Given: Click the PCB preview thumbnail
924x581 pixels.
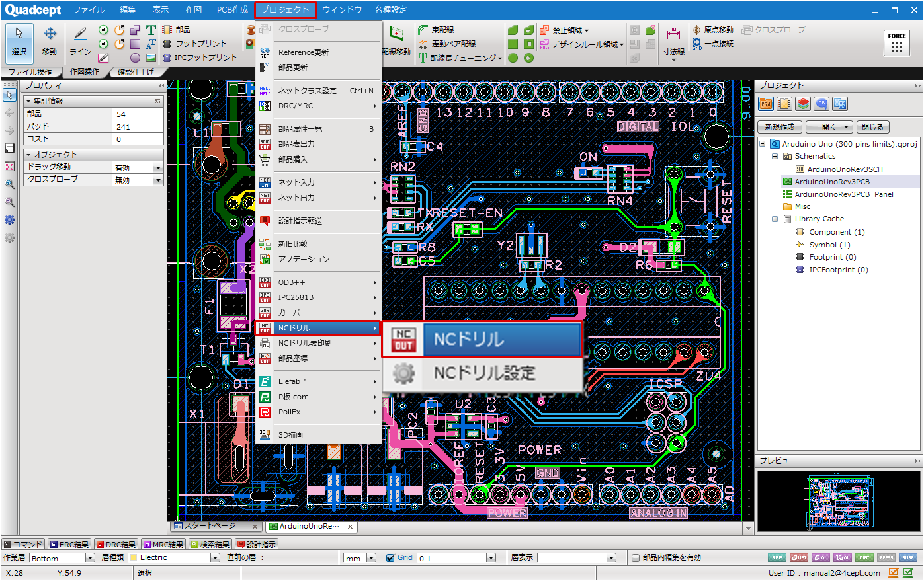Looking at the screenshot, I should coord(839,501).
